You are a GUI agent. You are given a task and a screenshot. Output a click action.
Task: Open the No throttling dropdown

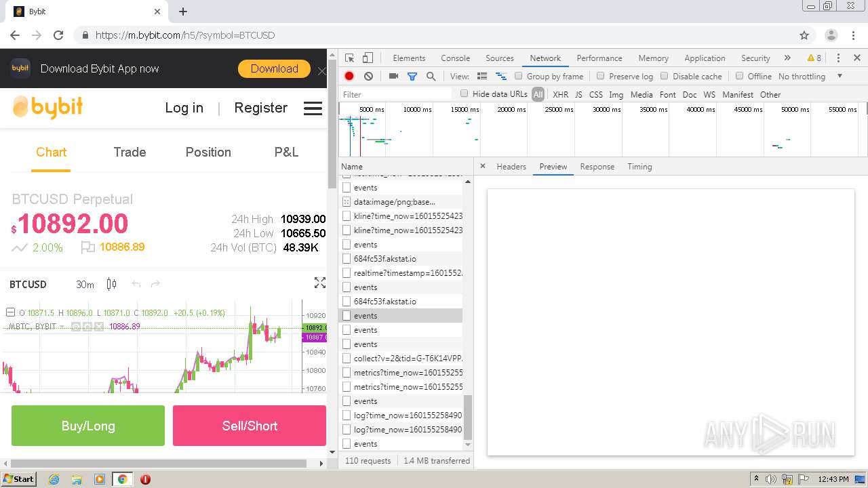point(810,77)
